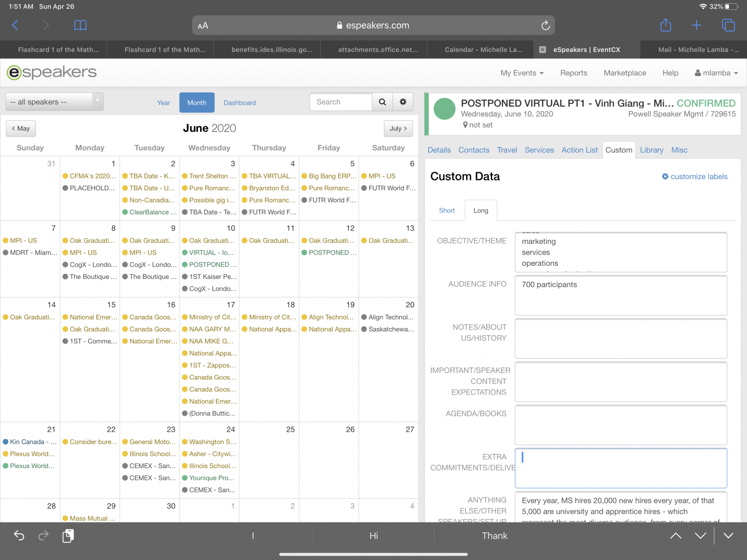Viewport: 747px width, 560px height.
Task: Click the espeakers.com address bar
Action: 373,25
